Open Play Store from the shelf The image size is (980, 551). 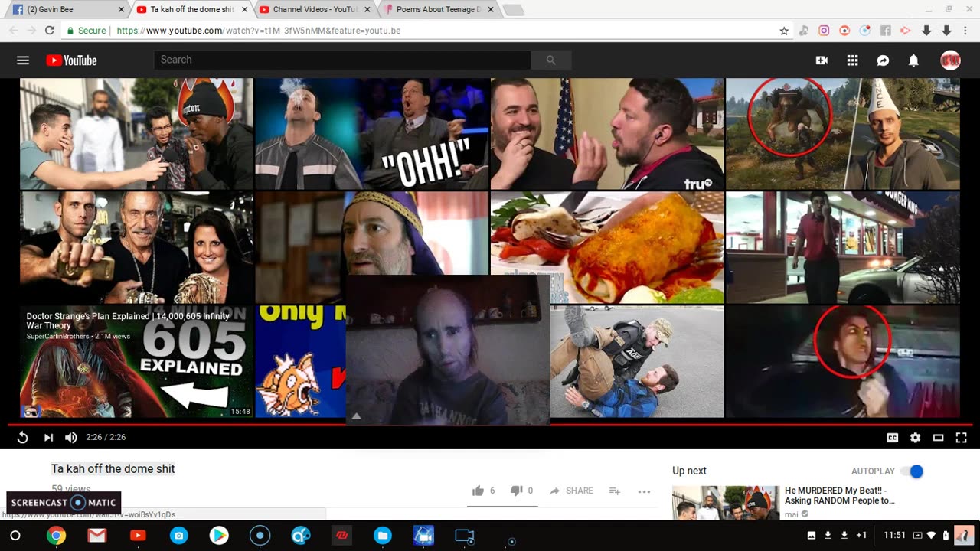[219, 536]
